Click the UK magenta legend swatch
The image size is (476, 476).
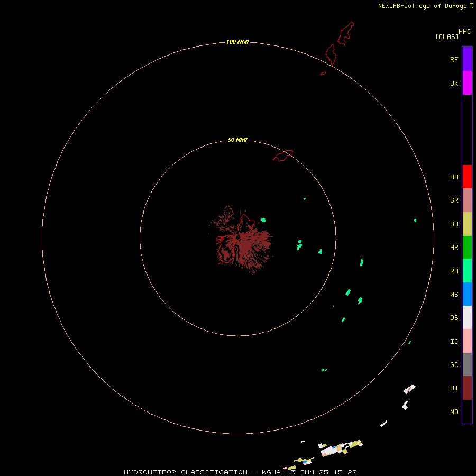tap(467, 83)
